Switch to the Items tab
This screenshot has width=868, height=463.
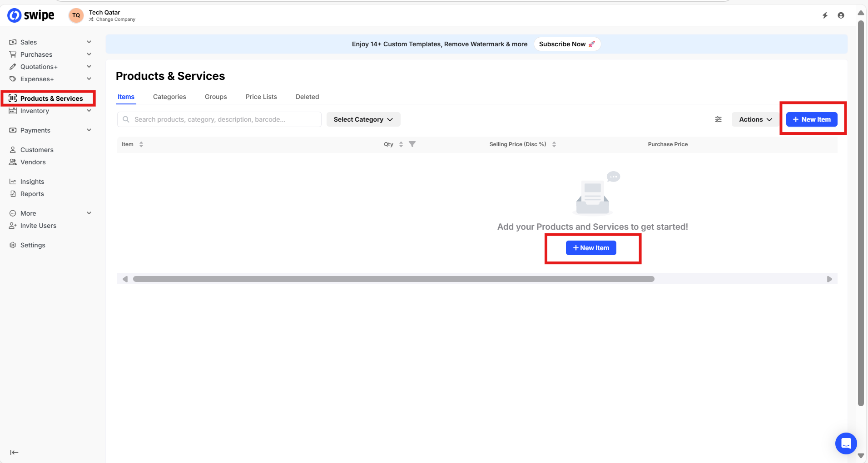(x=126, y=97)
